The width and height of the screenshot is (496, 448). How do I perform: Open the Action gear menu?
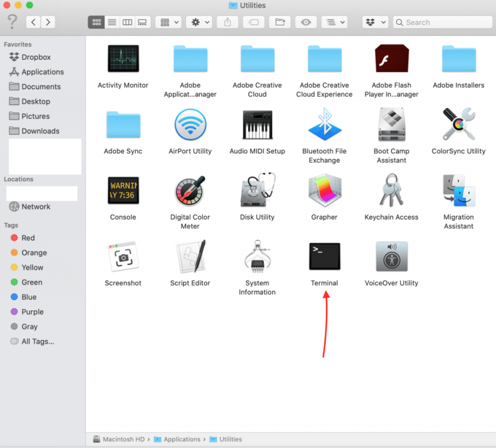point(199,22)
